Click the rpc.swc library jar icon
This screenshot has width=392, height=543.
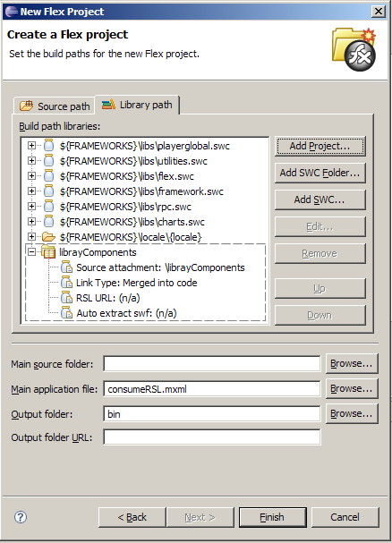tap(49, 207)
